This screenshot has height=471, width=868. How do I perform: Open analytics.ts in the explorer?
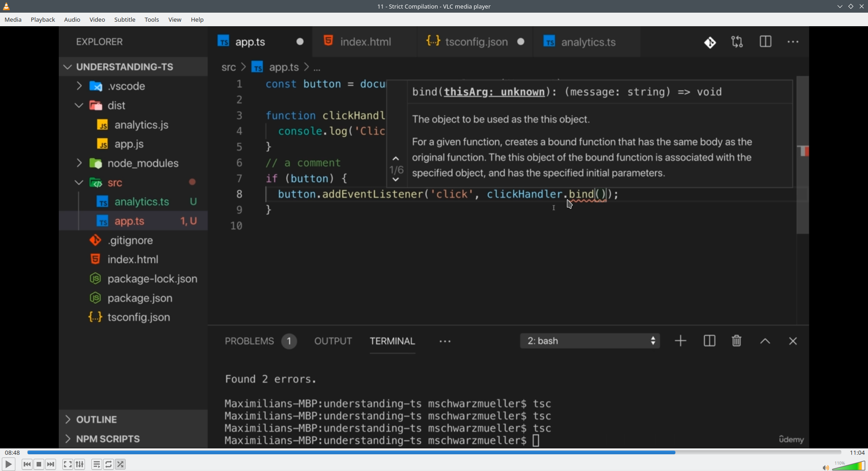[x=133, y=202]
